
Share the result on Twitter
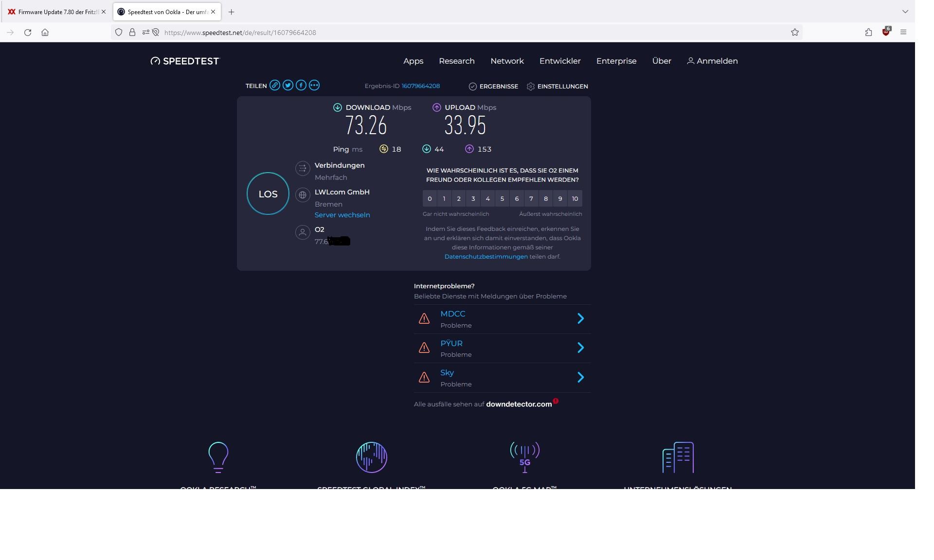point(288,86)
